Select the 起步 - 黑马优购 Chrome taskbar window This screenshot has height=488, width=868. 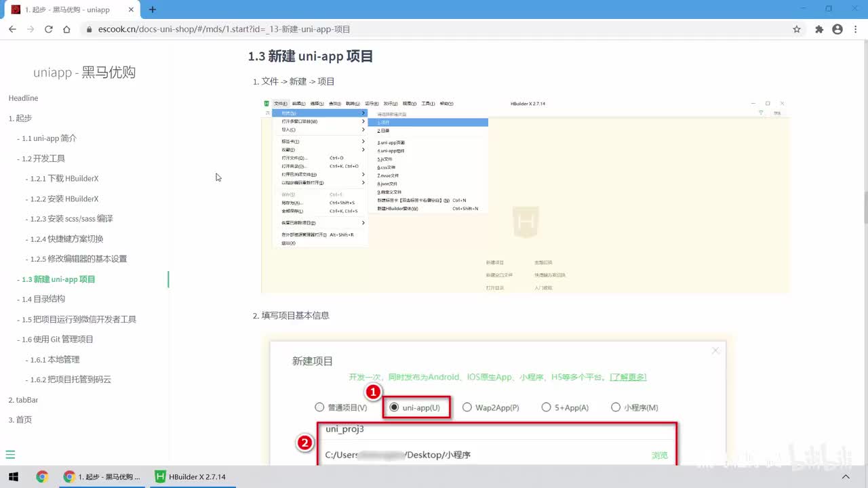(x=102, y=476)
